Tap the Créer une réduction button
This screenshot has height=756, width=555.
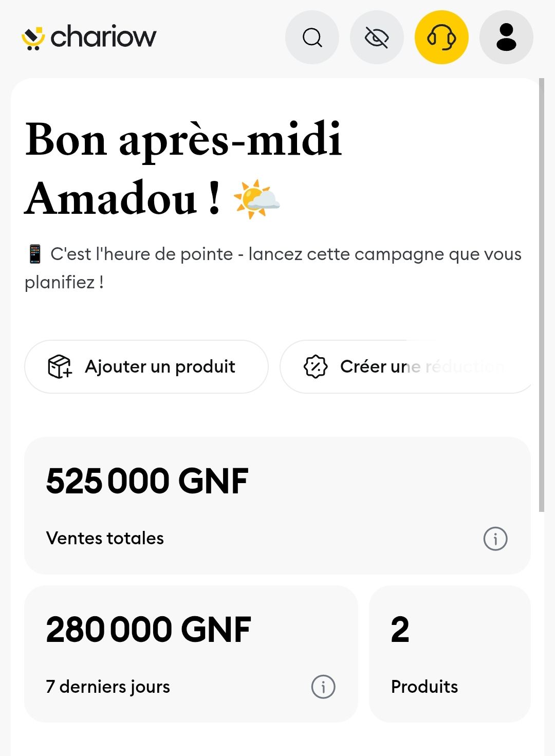pos(406,366)
